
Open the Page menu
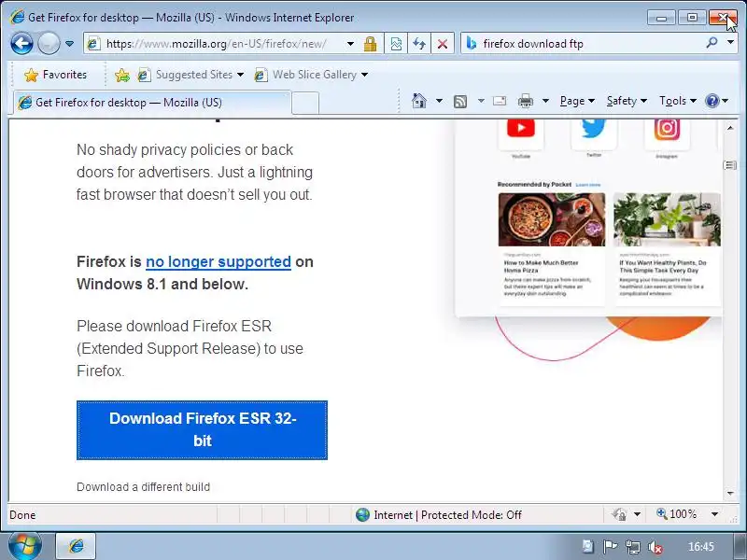[x=577, y=101]
